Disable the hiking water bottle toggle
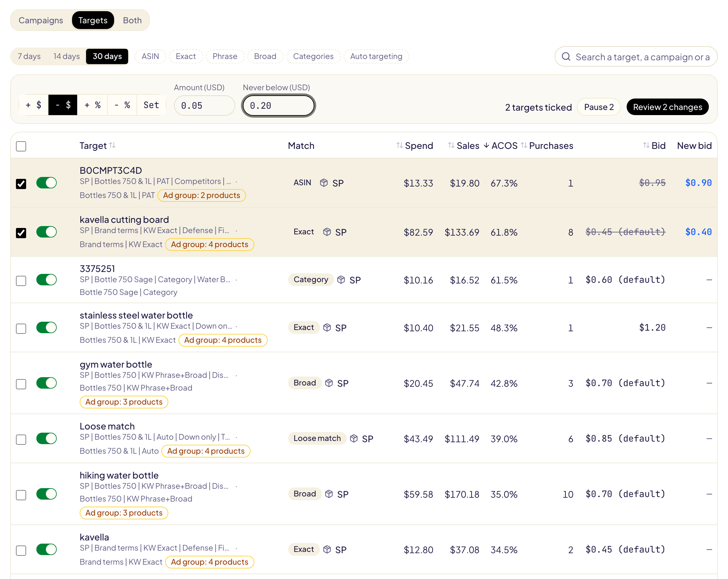 [x=46, y=494]
